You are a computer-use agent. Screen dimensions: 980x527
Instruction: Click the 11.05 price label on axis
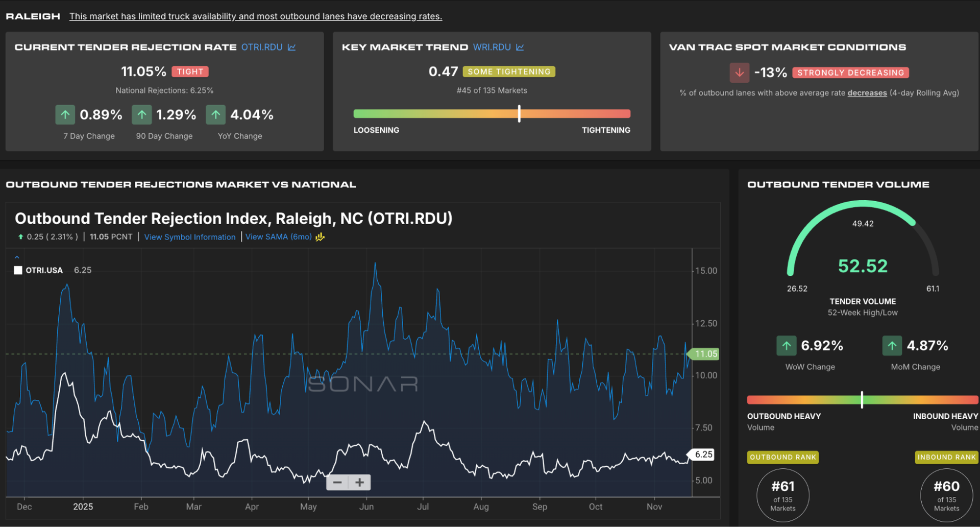coord(705,354)
